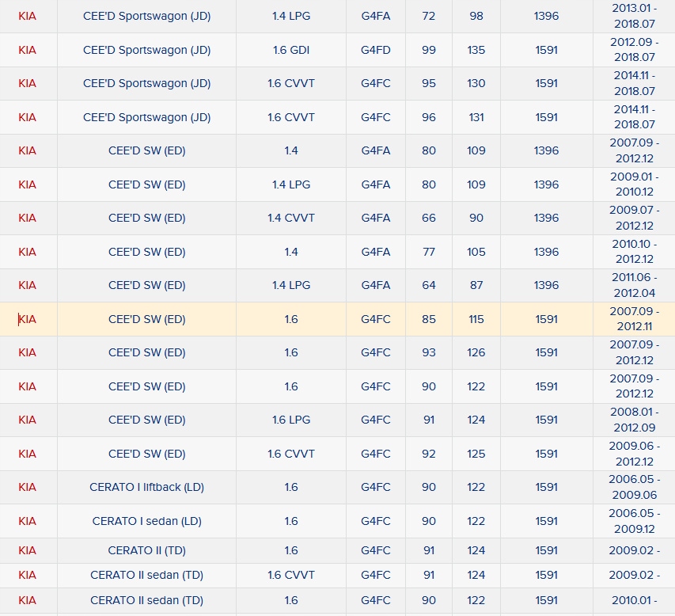Viewport: 675px width, 616px height.
Task: Click the 98 horsepower cell
Action: [x=476, y=16]
